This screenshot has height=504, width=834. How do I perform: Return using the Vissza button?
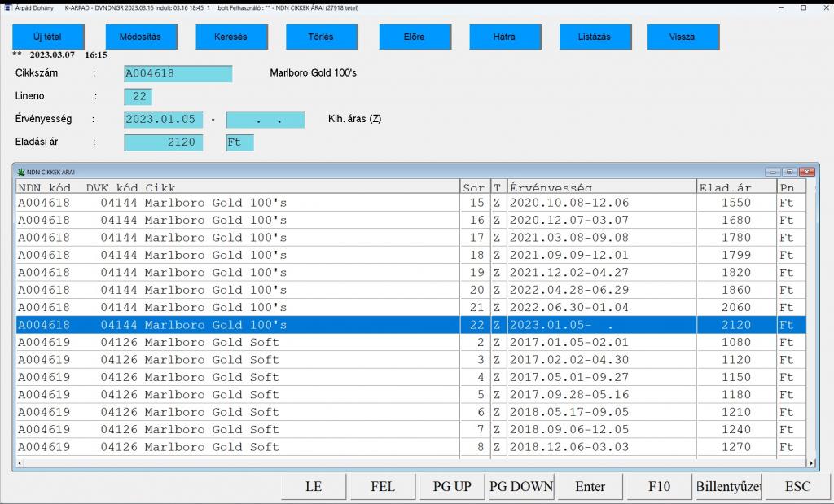click(683, 37)
